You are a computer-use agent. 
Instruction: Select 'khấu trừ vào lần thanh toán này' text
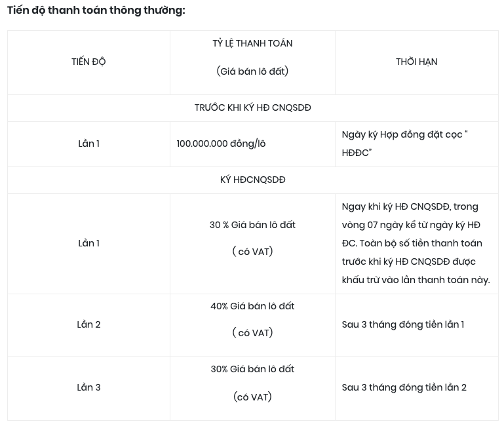(x=416, y=280)
